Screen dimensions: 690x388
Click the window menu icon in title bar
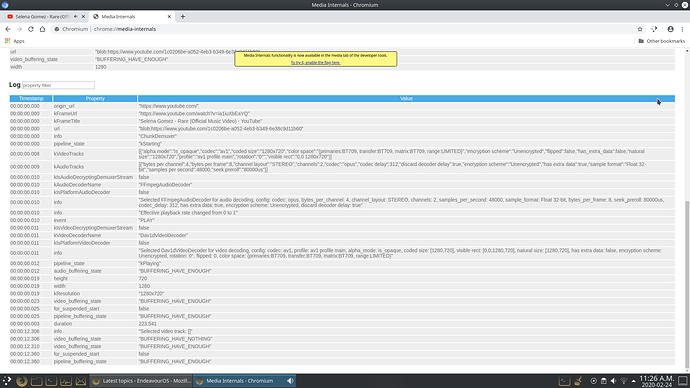pyautogui.click(x=5, y=5)
